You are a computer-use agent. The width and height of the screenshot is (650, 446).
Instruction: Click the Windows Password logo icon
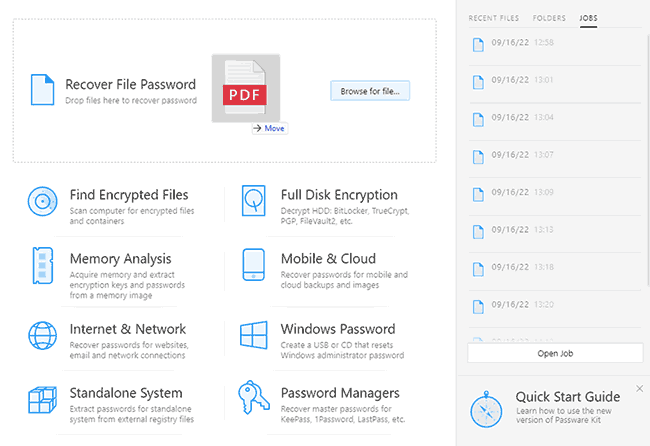click(x=254, y=335)
